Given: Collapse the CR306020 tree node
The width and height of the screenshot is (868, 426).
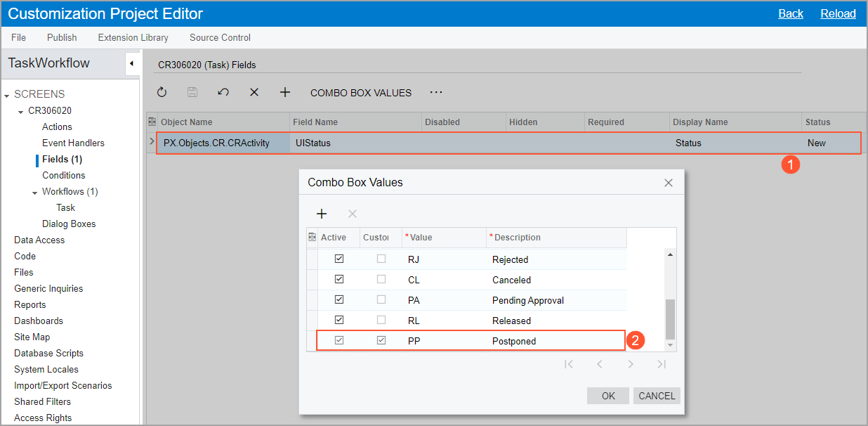Looking at the screenshot, I should point(21,111).
